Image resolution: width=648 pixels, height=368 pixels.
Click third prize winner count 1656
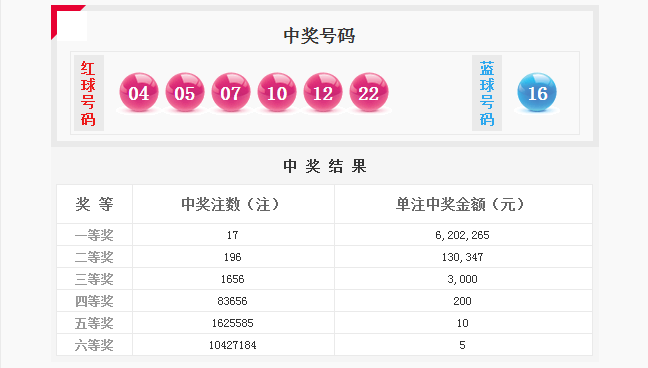[x=233, y=279]
